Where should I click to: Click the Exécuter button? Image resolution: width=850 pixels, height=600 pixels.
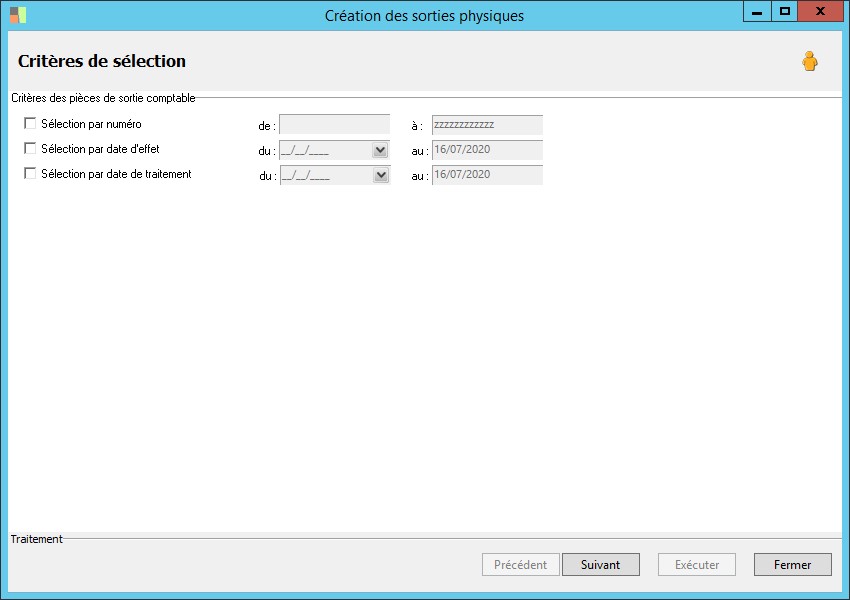tap(696, 565)
